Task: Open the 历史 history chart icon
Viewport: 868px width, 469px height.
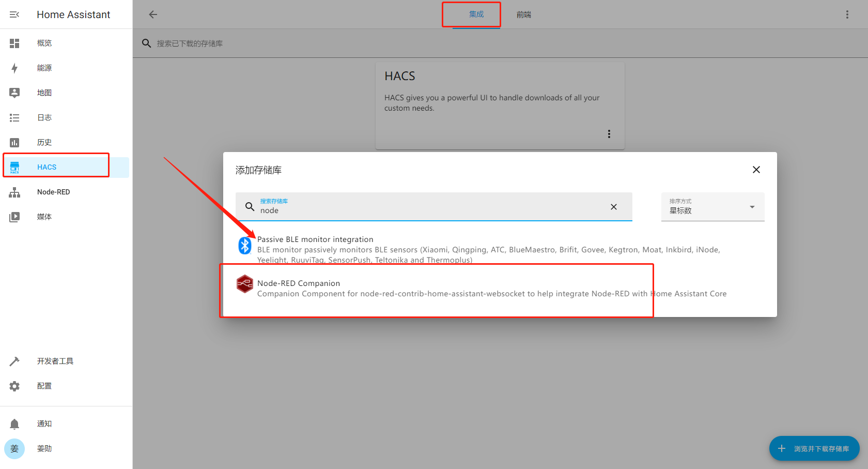Action: [x=14, y=143]
